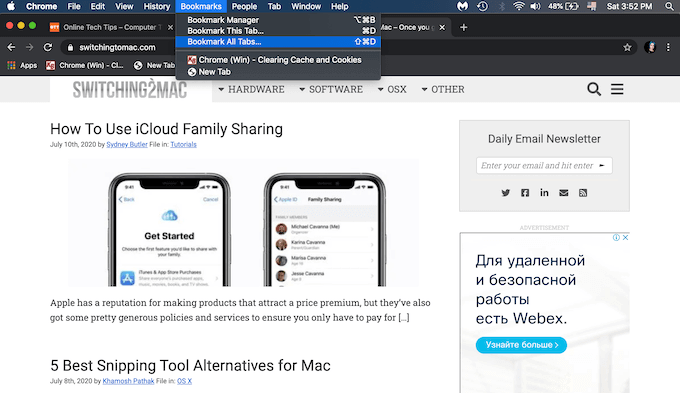The width and height of the screenshot is (680, 393).
Task: Open the Tutorials category link
Action: click(x=183, y=144)
